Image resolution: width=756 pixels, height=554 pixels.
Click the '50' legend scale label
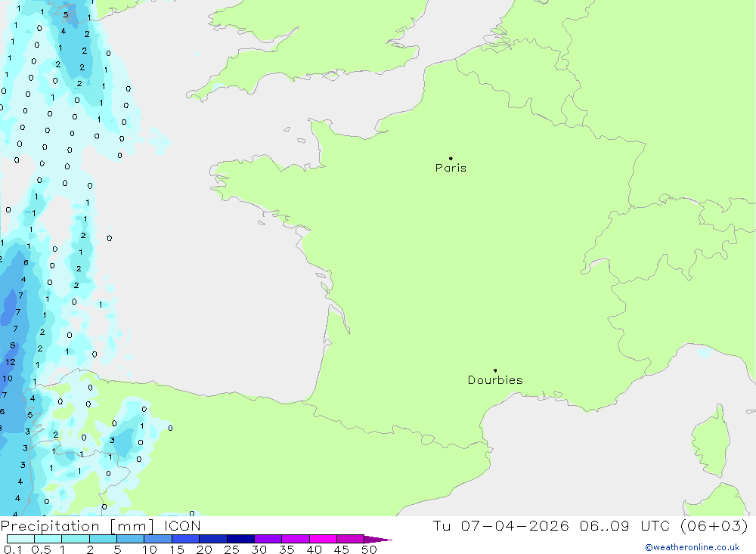(x=369, y=549)
